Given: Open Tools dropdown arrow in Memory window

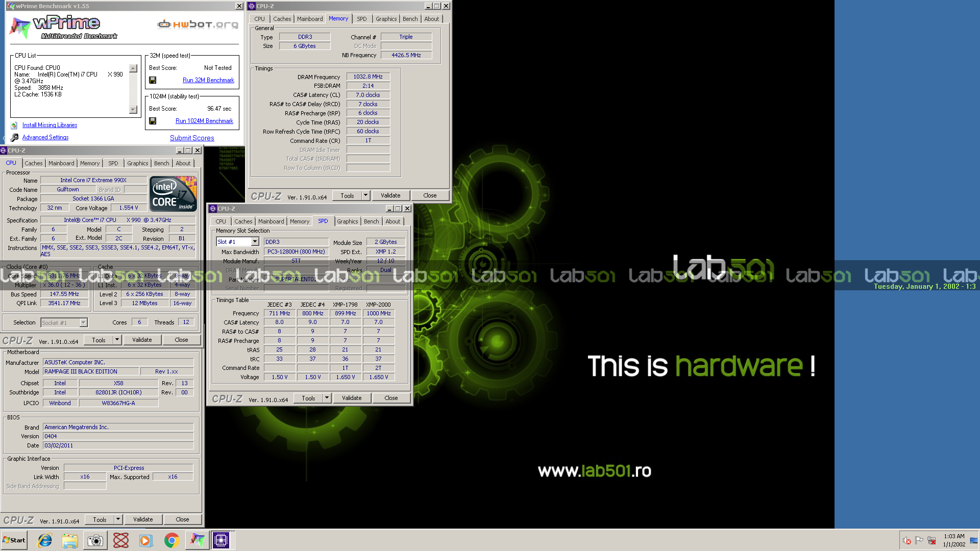Looking at the screenshot, I should pyautogui.click(x=365, y=195).
